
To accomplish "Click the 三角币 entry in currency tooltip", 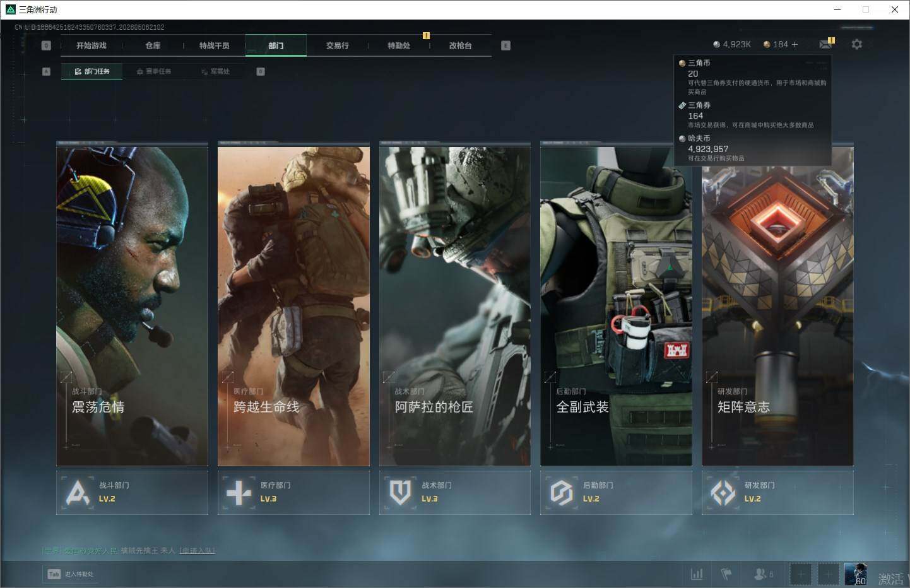I will (754, 77).
